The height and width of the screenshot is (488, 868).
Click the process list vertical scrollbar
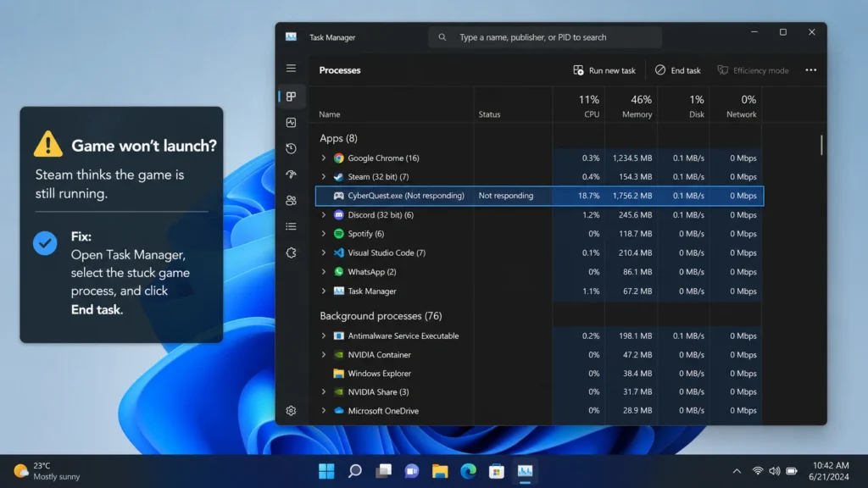click(x=821, y=145)
